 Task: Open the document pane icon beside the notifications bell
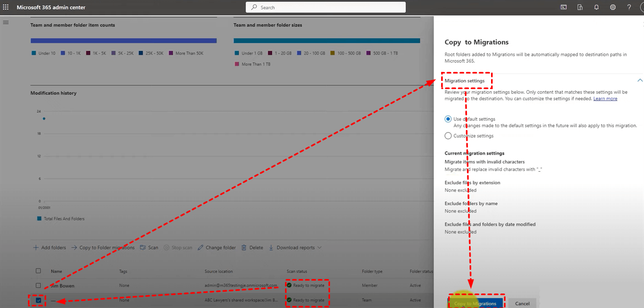580,8
